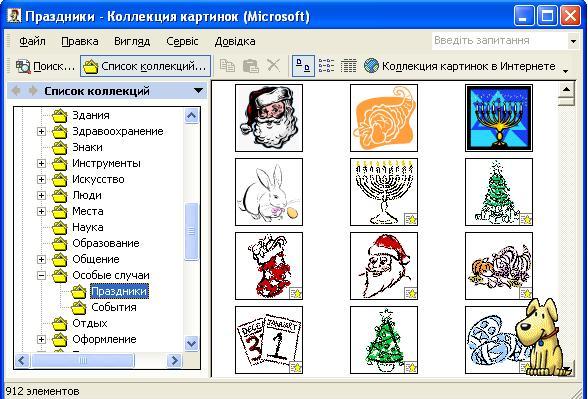Select the Наука folder
This screenshot has width=588, height=399.
(x=88, y=227)
